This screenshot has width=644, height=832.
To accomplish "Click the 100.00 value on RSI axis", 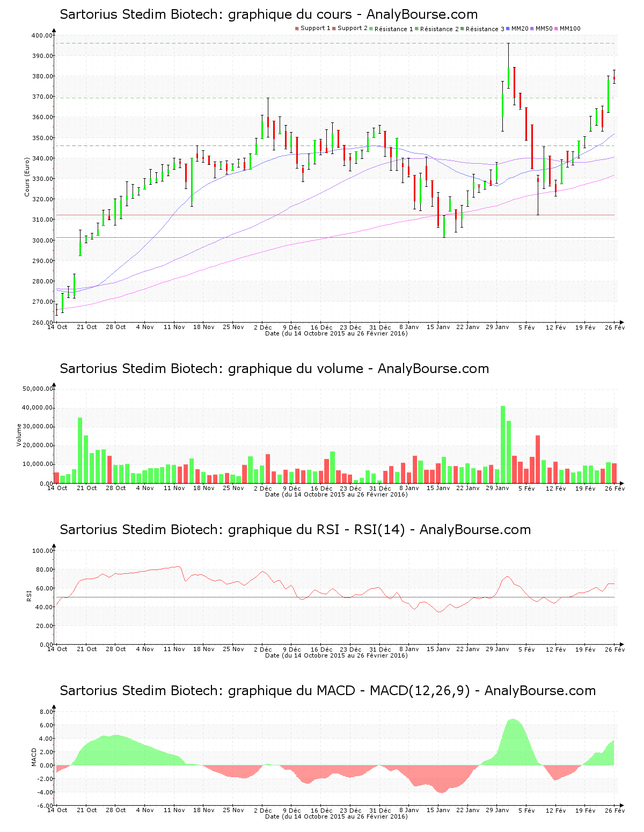I will pos(42,551).
